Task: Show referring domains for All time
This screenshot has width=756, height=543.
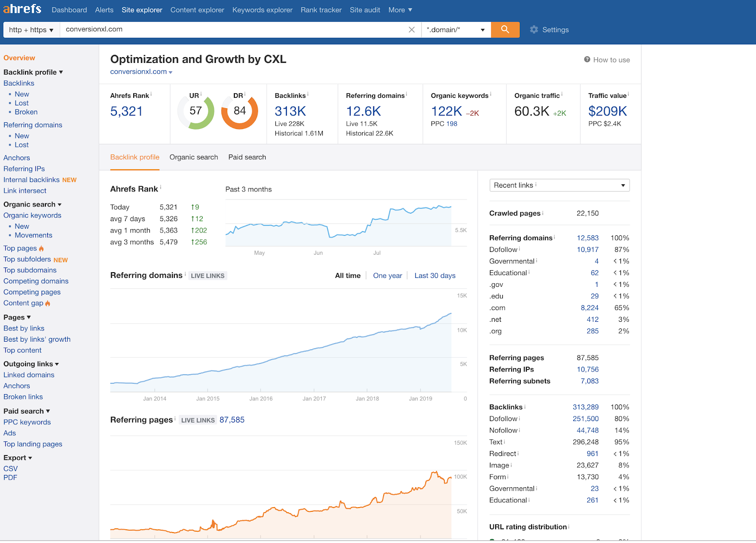Action: pos(347,276)
